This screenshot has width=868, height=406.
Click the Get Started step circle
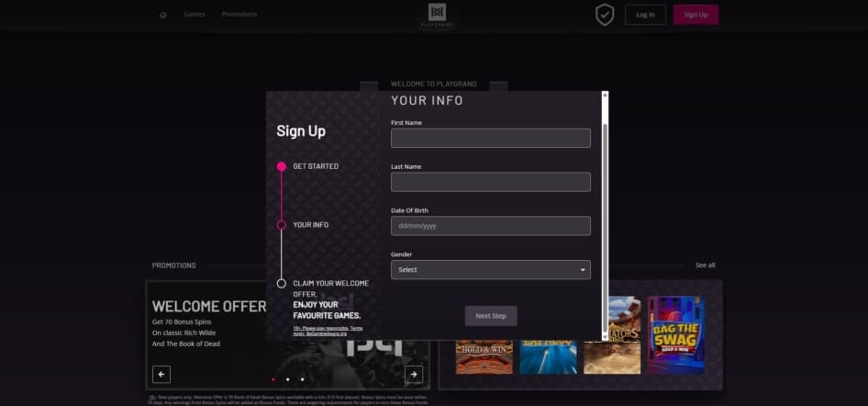click(x=281, y=166)
